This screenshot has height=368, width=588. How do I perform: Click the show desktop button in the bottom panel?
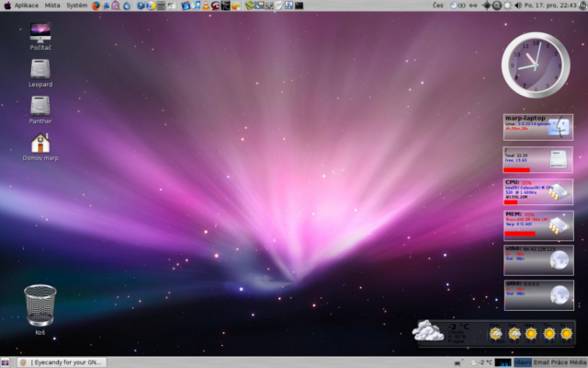click(5, 362)
